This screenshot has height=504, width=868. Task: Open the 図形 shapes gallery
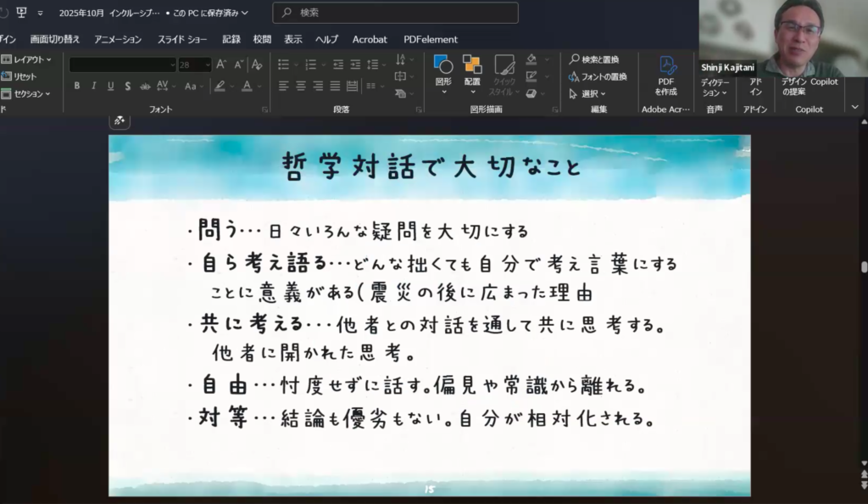(443, 70)
